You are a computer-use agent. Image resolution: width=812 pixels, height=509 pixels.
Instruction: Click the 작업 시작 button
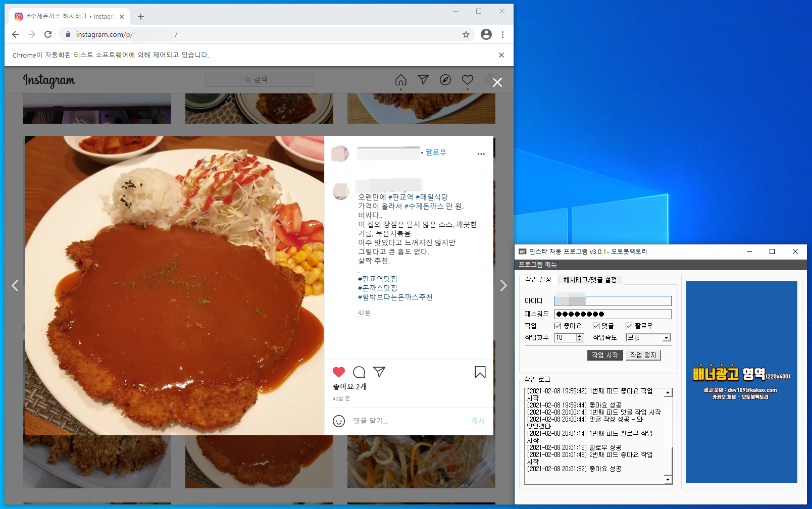pyautogui.click(x=605, y=355)
